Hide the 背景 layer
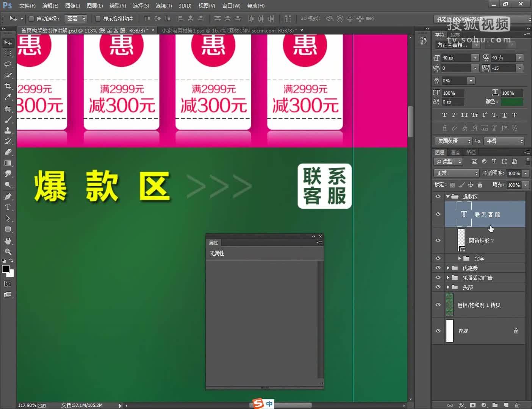Screen dimensions: 532x409 (438, 331)
